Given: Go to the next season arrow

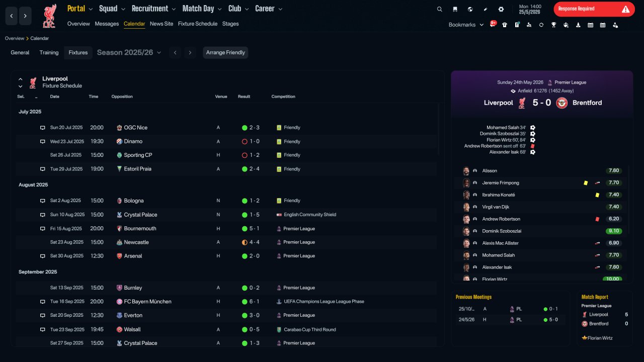Looking at the screenshot, I should click(x=190, y=53).
